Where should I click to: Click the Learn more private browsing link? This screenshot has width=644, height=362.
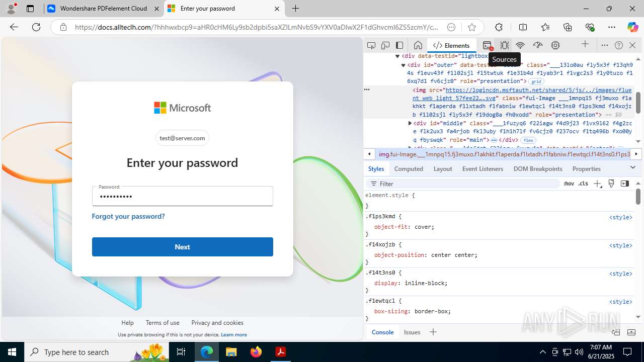(x=234, y=334)
